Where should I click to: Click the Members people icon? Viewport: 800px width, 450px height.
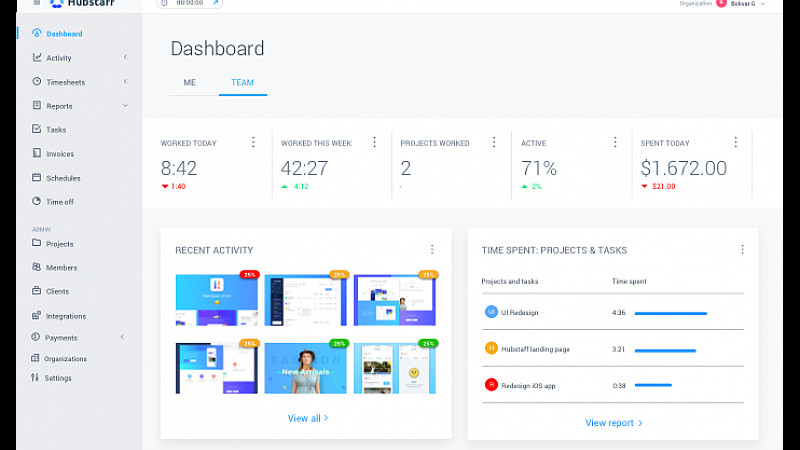click(x=37, y=266)
